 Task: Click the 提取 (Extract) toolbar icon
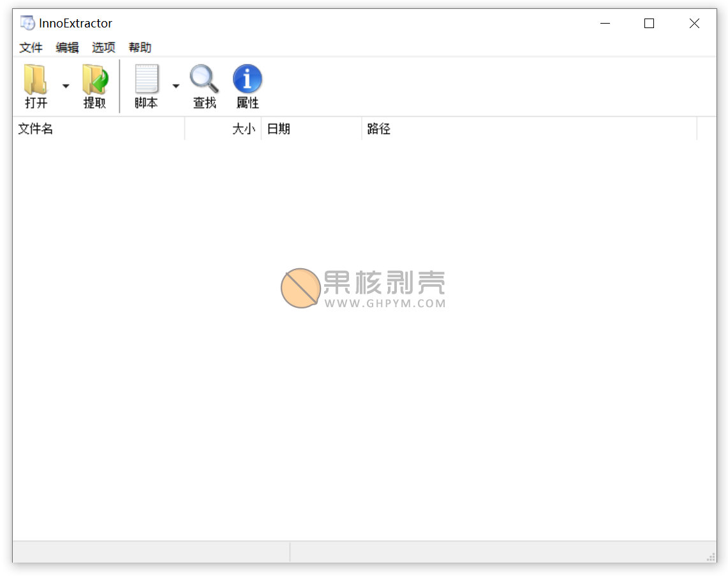click(x=94, y=79)
